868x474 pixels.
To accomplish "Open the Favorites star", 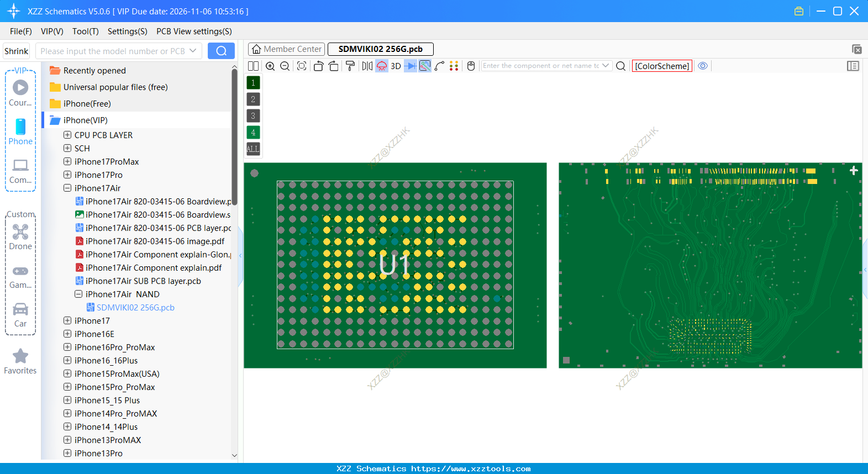I will [20, 361].
